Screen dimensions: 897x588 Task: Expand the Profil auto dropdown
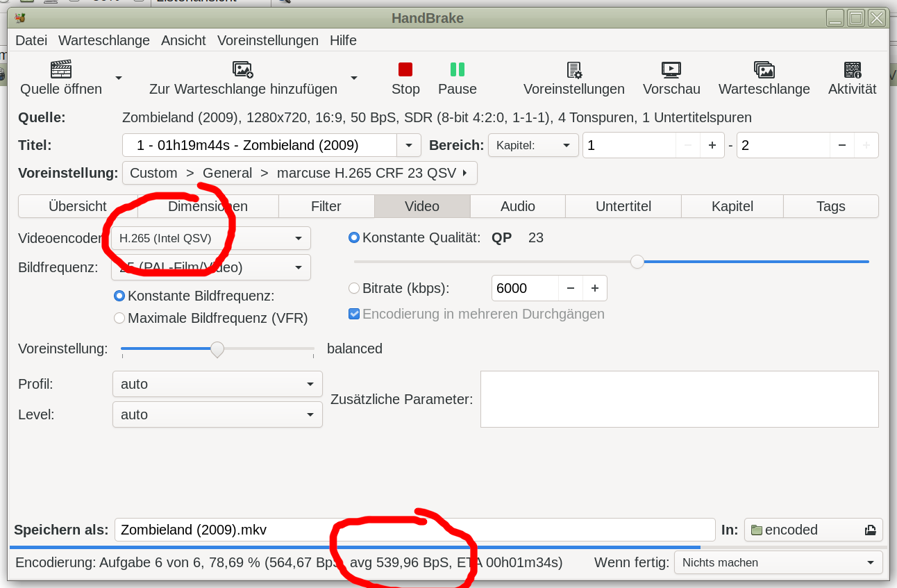tap(217, 384)
